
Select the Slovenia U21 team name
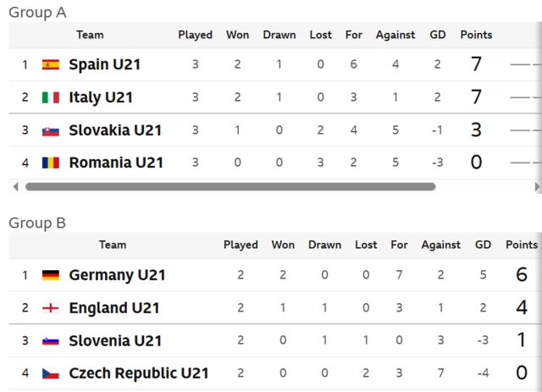115,341
